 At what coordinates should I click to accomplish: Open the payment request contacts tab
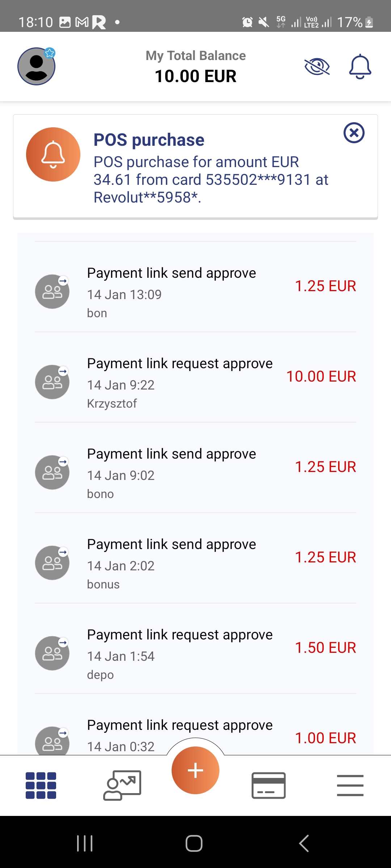pyautogui.click(x=122, y=785)
